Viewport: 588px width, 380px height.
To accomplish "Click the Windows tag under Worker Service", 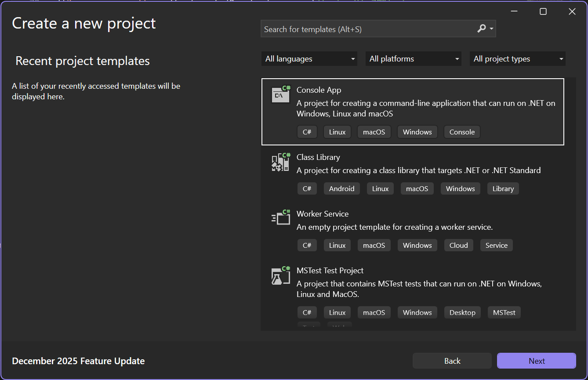I will point(417,245).
